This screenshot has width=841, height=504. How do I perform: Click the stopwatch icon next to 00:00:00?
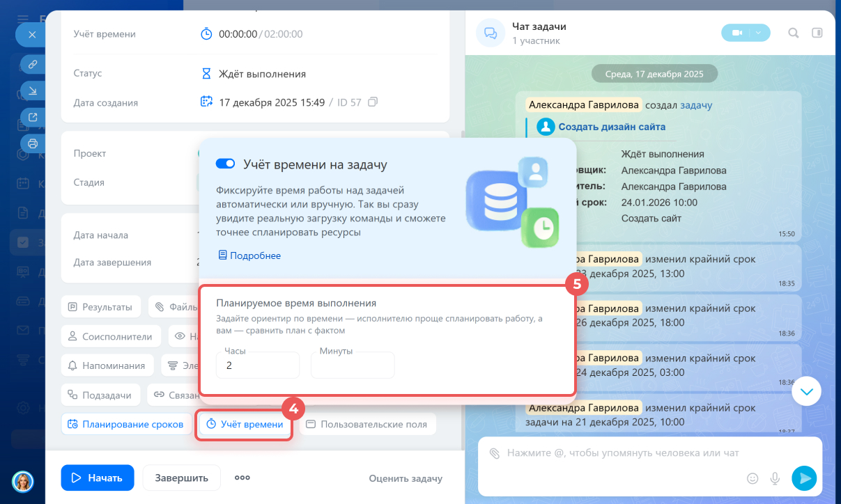pyautogui.click(x=206, y=33)
